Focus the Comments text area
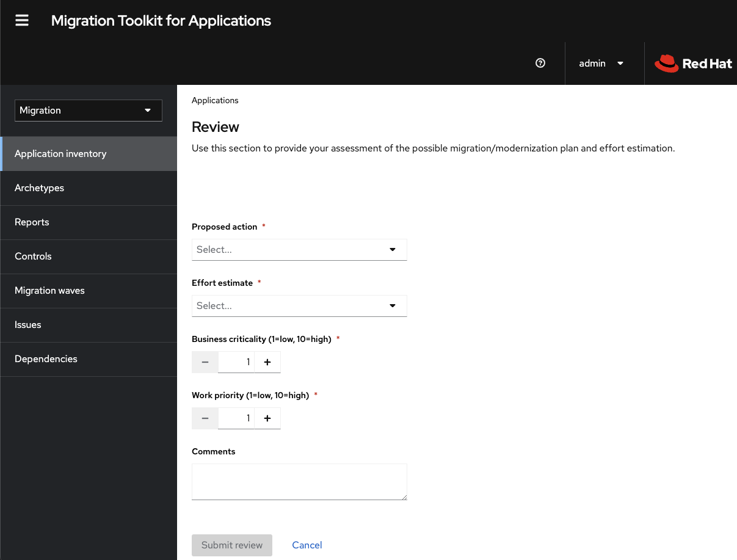 point(299,481)
